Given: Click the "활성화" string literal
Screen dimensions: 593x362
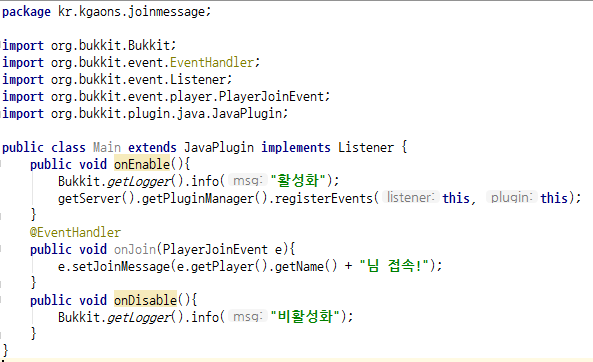Looking at the screenshot, I should point(298,181).
